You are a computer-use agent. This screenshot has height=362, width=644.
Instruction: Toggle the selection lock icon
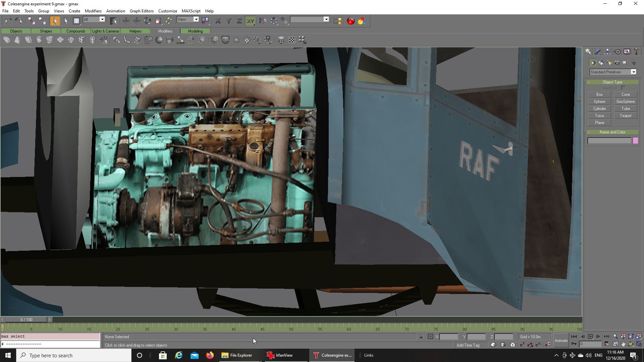tap(421, 337)
